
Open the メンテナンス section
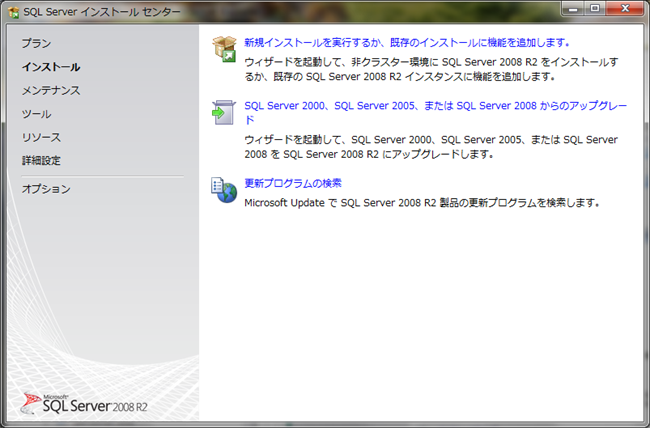point(51,90)
